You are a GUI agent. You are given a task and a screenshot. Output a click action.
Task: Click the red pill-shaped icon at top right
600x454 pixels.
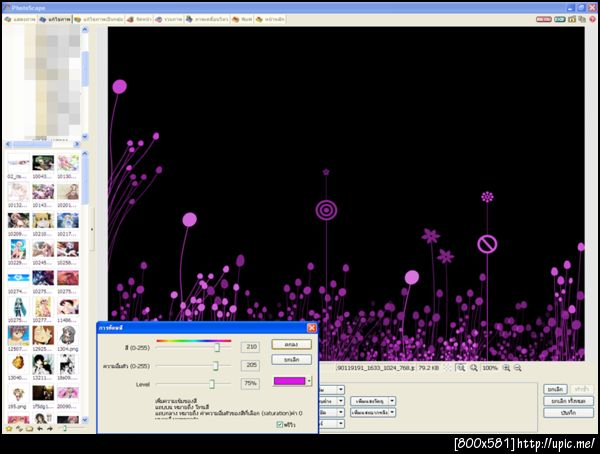click(x=544, y=19)
